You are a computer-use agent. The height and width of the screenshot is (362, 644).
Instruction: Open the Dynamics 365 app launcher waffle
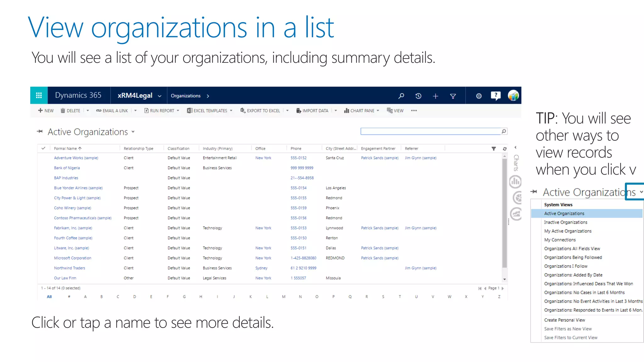click(x=39, y=96)
